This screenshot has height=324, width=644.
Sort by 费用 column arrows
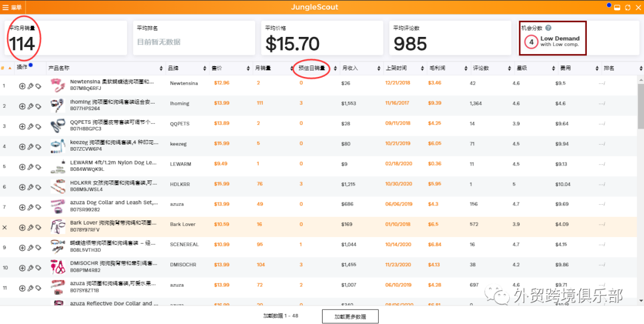click(x=597, y=68)
